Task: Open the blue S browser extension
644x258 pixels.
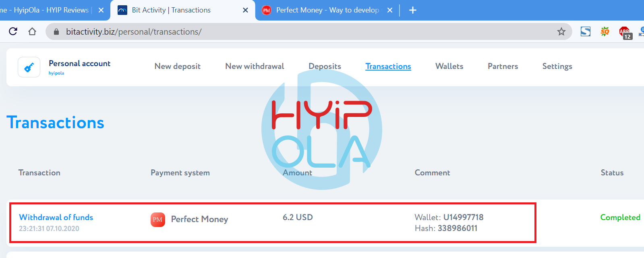Action: pos(586,31)
